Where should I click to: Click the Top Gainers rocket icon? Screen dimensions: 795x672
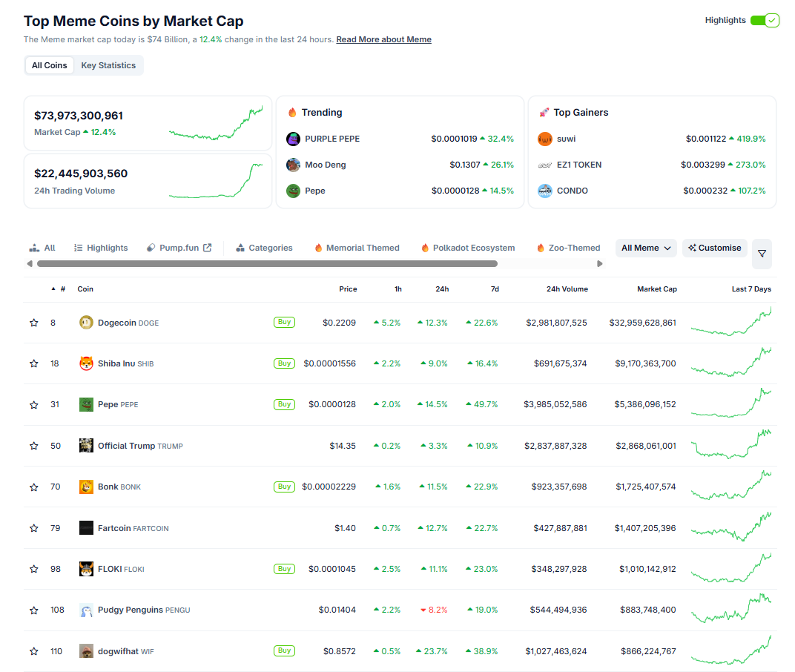tap(544, 113)
